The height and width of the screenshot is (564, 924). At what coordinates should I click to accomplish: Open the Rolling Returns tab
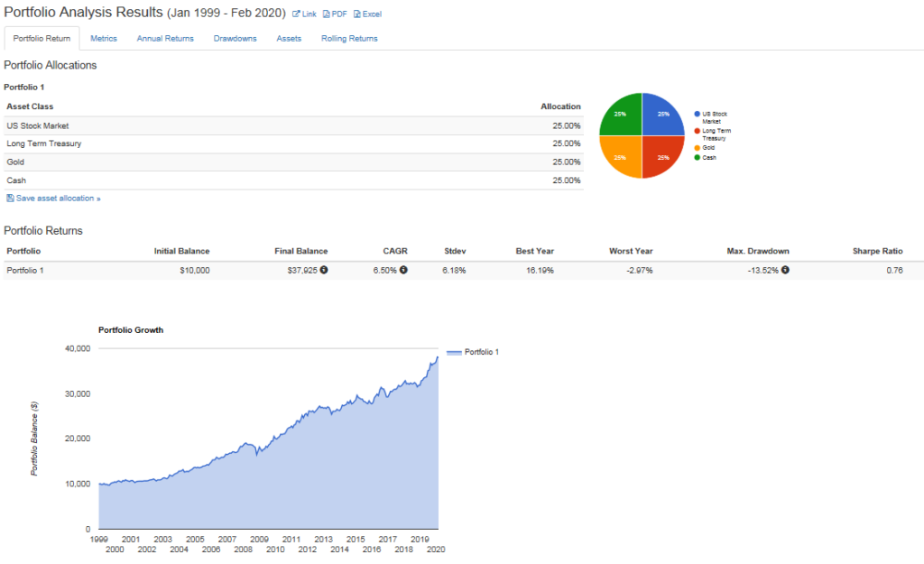pyautogui.click(x=349, y=38)
